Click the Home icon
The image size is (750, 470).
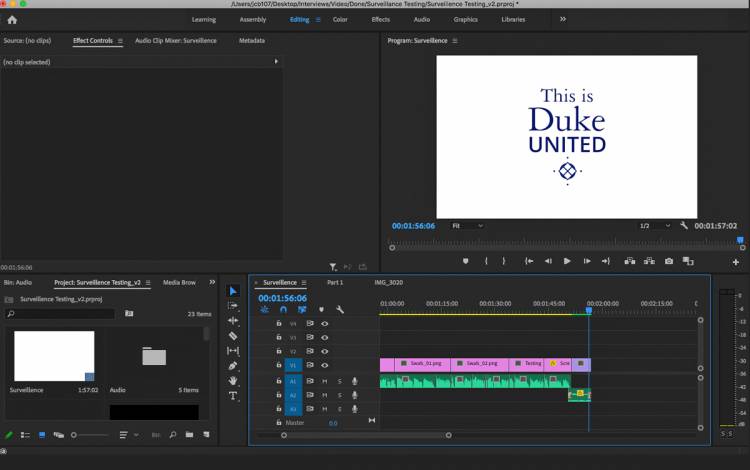point(12,20)
